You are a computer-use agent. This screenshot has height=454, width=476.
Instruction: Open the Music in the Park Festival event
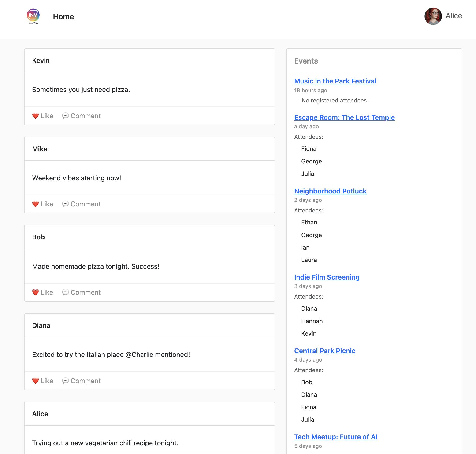(335, 81)
